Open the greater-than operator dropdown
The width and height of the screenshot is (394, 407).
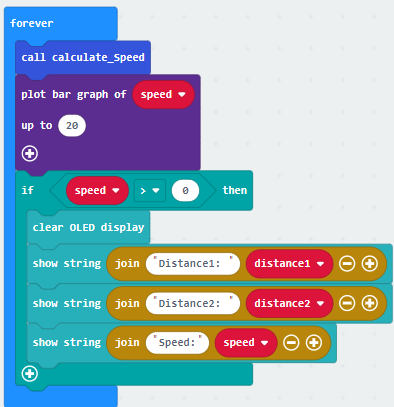click(150, 190)
